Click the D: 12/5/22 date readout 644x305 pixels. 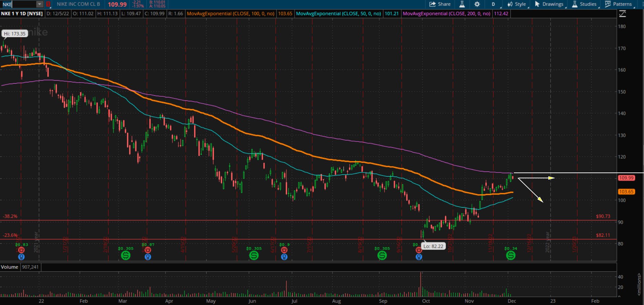58,14
